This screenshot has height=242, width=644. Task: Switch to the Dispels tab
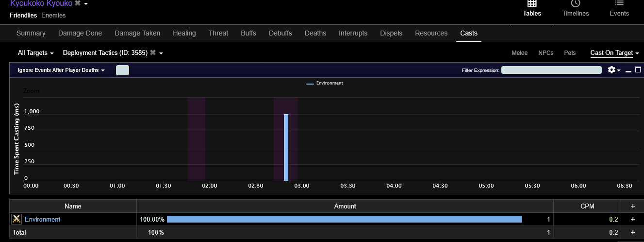[x=391, y=33]
